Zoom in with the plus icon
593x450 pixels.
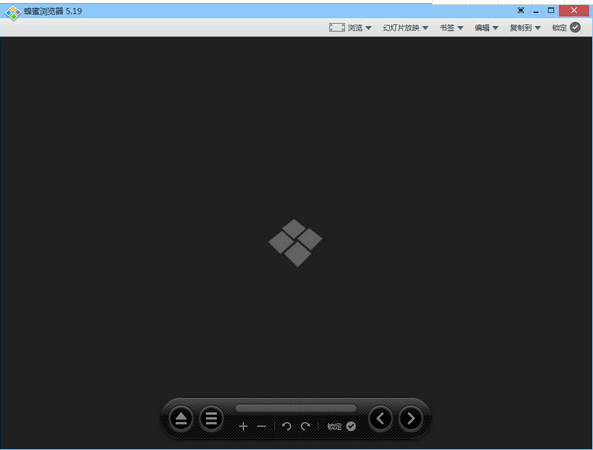(243, 427)
